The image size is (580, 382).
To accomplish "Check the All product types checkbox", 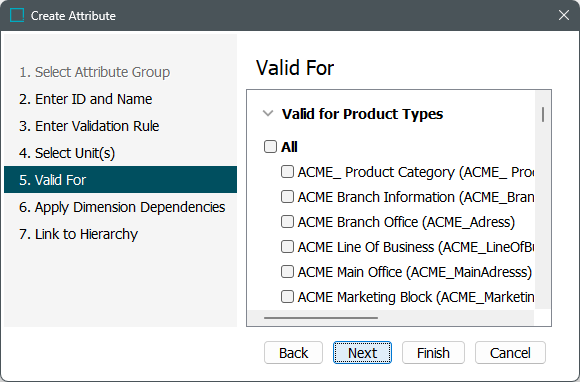I will 270,146.
